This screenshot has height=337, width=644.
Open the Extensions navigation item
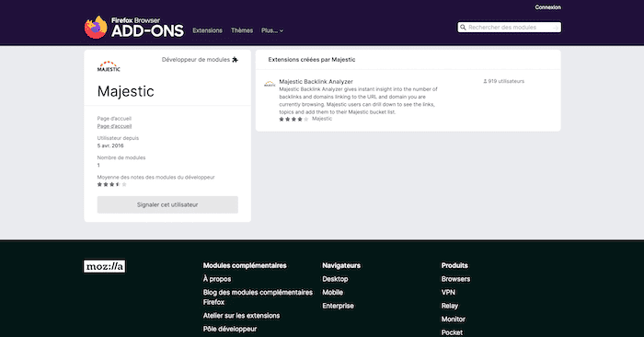207,30
